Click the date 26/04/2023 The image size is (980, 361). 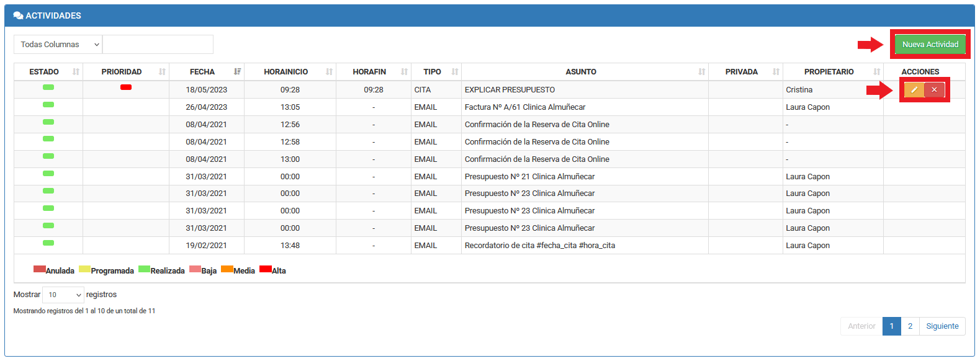207,107
